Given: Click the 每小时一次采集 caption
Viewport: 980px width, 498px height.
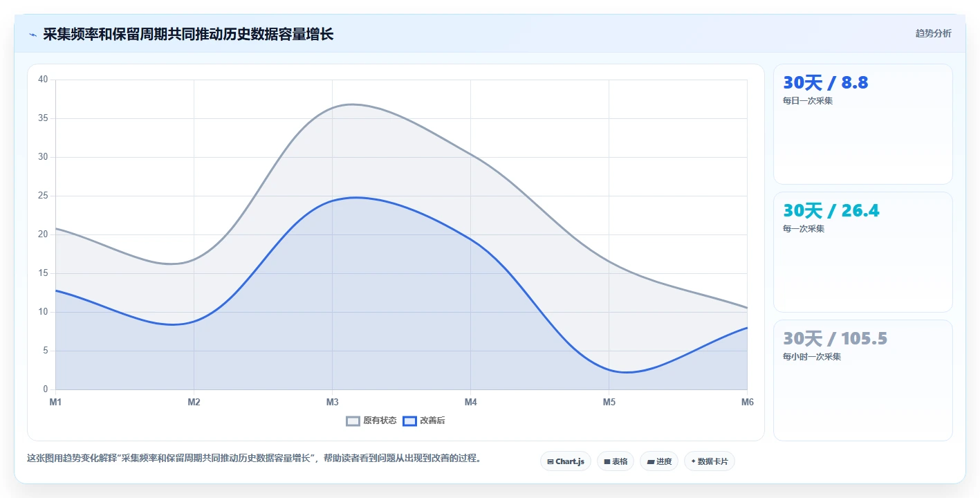Looking at the screenshot, I should (812, 357).
